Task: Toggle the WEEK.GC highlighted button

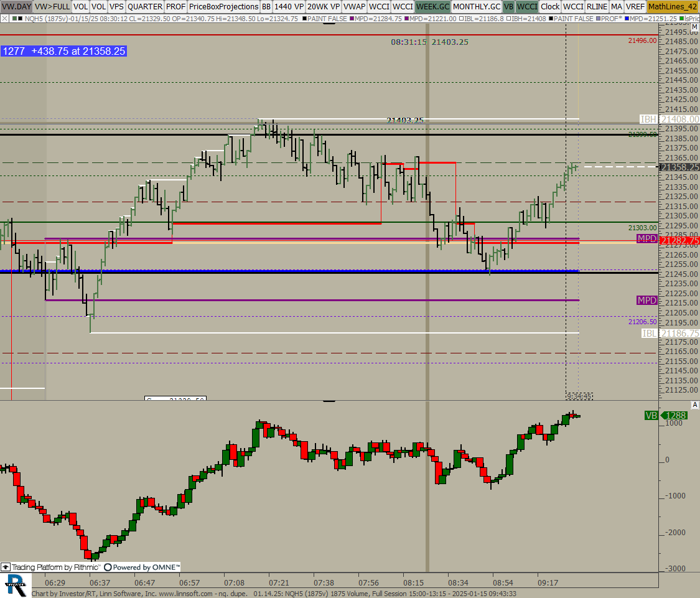Action: point(432,6)
